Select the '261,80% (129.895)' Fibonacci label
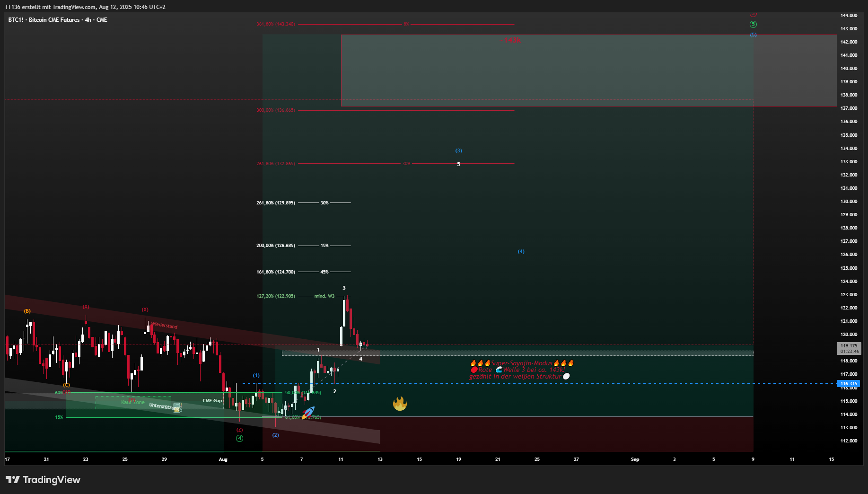Image resolution: width=868 pixels, height=494 pixels. click(276, 203)
